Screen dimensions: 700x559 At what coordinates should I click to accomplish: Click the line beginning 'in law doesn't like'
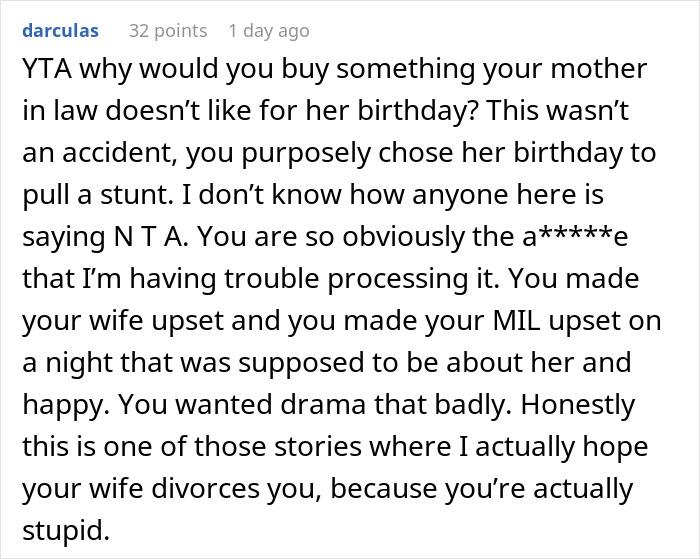coord(300,111)
